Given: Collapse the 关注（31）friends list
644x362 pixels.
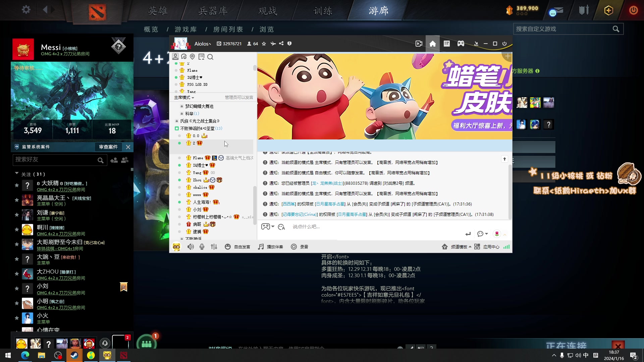Looking at the screenshot, I should (x=17, y=174).
